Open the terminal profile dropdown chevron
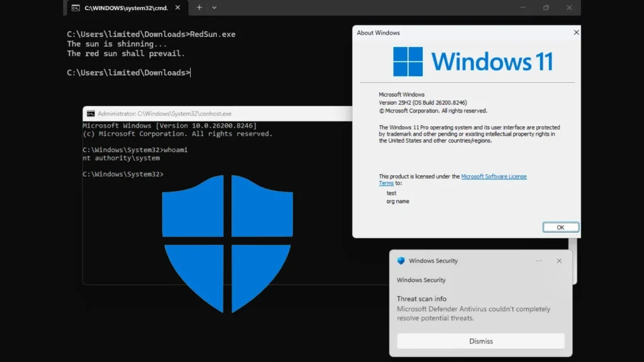The image size is (644, 362). click(x=214, y=8)
